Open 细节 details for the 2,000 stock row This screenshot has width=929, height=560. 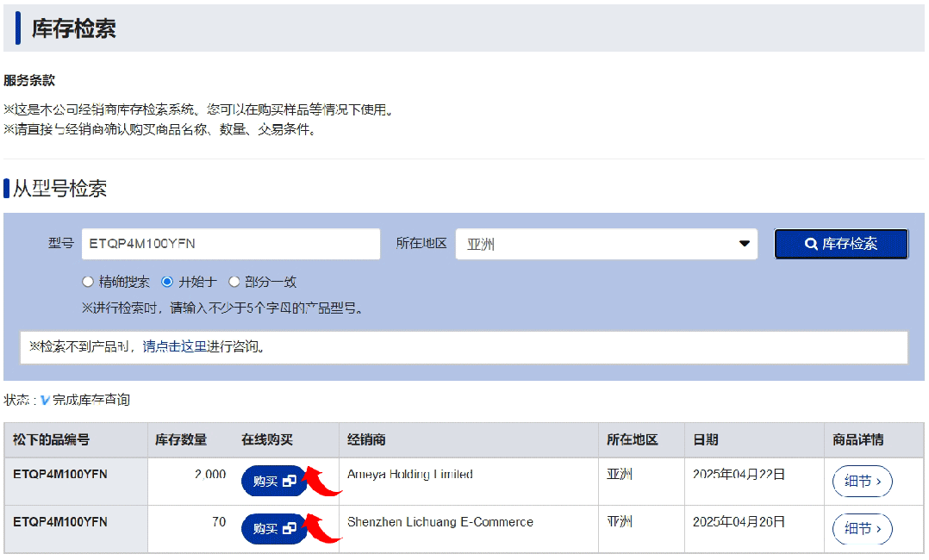pyautogui.click(x=862, y=481)
